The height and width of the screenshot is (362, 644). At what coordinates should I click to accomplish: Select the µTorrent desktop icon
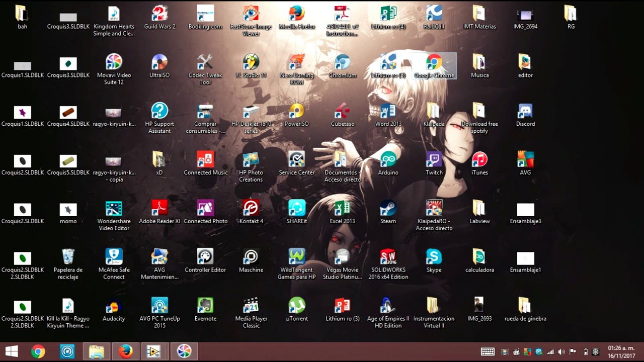(x=297, y=310)
